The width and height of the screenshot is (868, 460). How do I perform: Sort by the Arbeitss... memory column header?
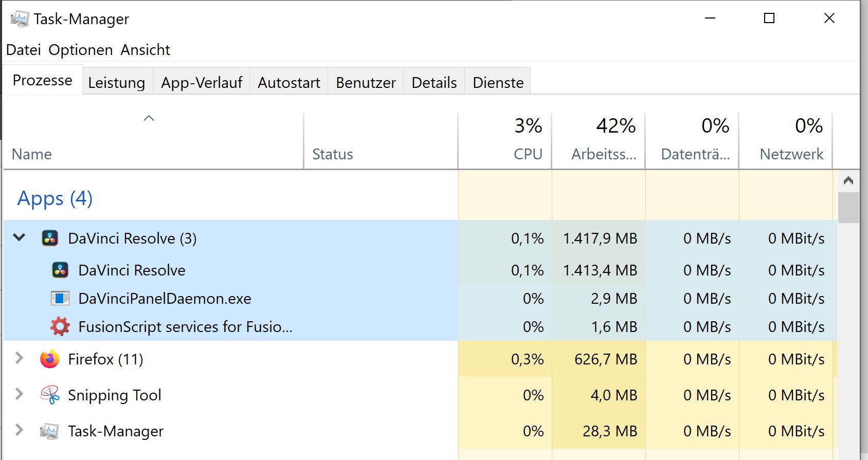(x=599, y=141)
